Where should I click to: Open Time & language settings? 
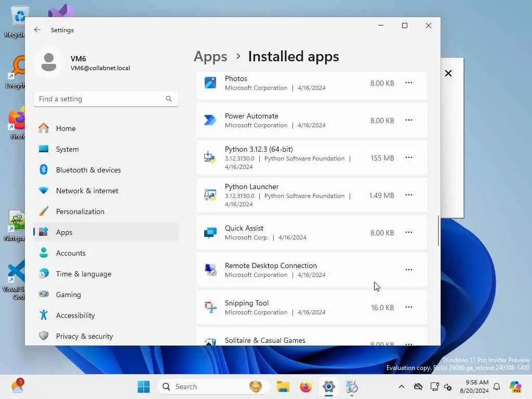point(106,274)
